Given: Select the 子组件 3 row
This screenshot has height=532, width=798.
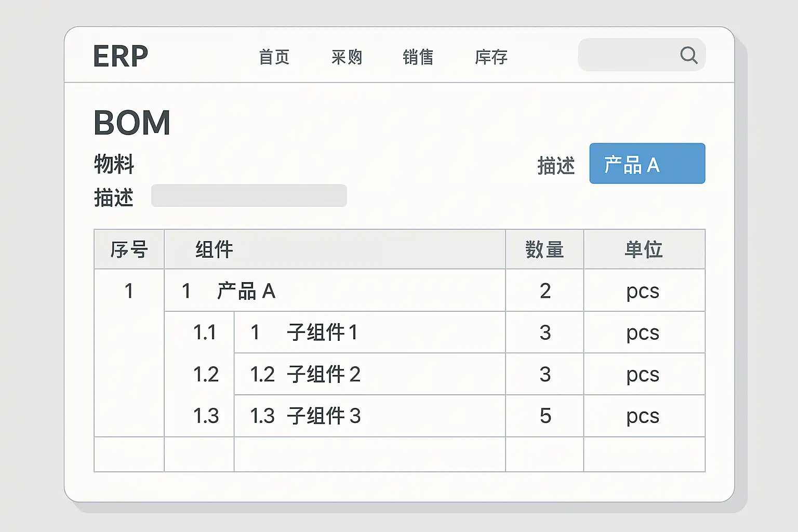Looking at the screenshot, I should pyautogui.click(x=323, y=416).
